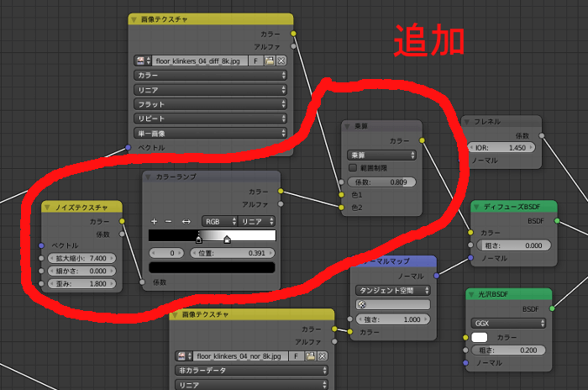Open the RGB color mode dropdown in カラーランプ
This screenshot has width=588, height=390.
coord(220,221)
